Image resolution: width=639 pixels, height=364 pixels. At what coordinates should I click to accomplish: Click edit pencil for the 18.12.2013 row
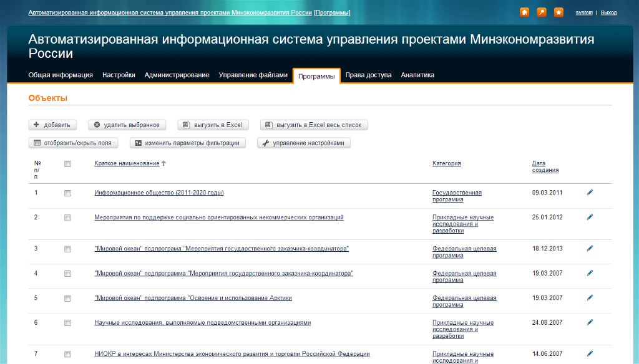(590, 249)
